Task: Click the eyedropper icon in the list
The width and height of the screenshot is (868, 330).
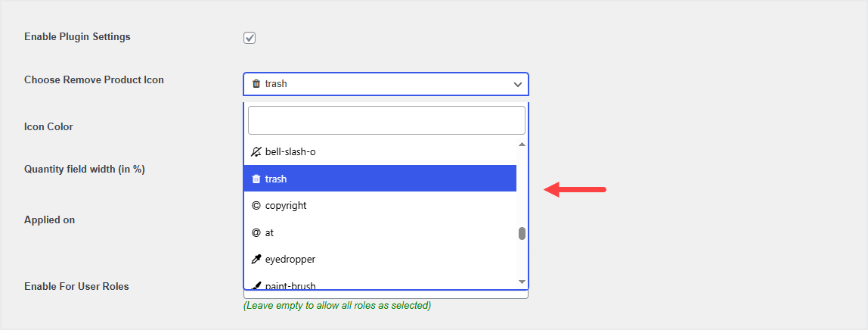Action: click(256, 260)
